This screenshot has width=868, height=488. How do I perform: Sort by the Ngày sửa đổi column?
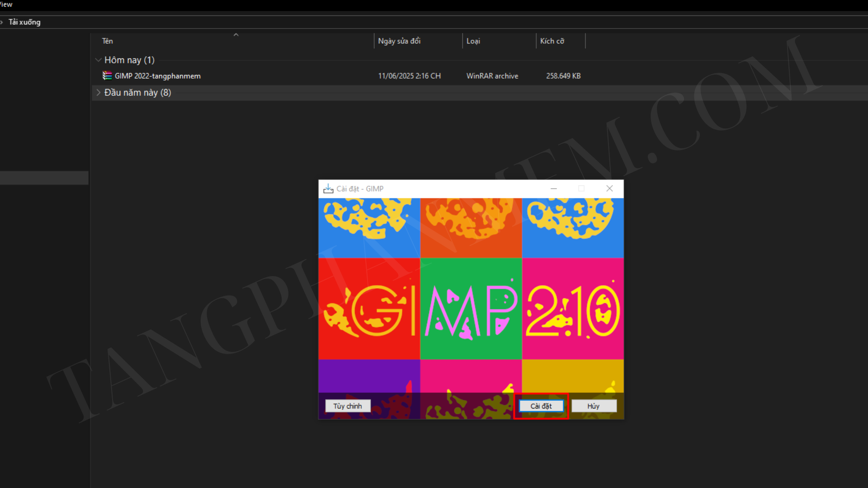[399, 41]
